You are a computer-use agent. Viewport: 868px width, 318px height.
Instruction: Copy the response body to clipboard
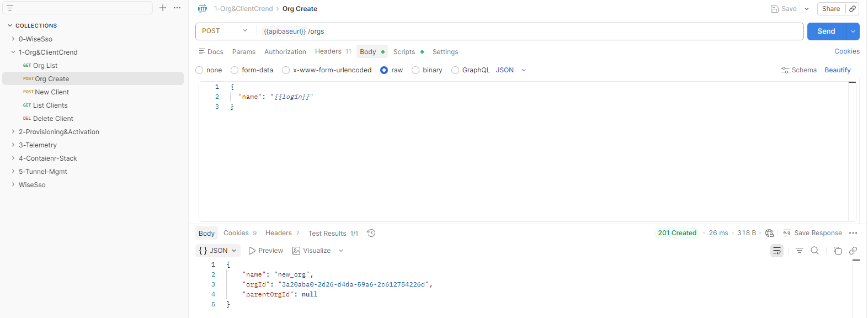[x=837, y=251]
